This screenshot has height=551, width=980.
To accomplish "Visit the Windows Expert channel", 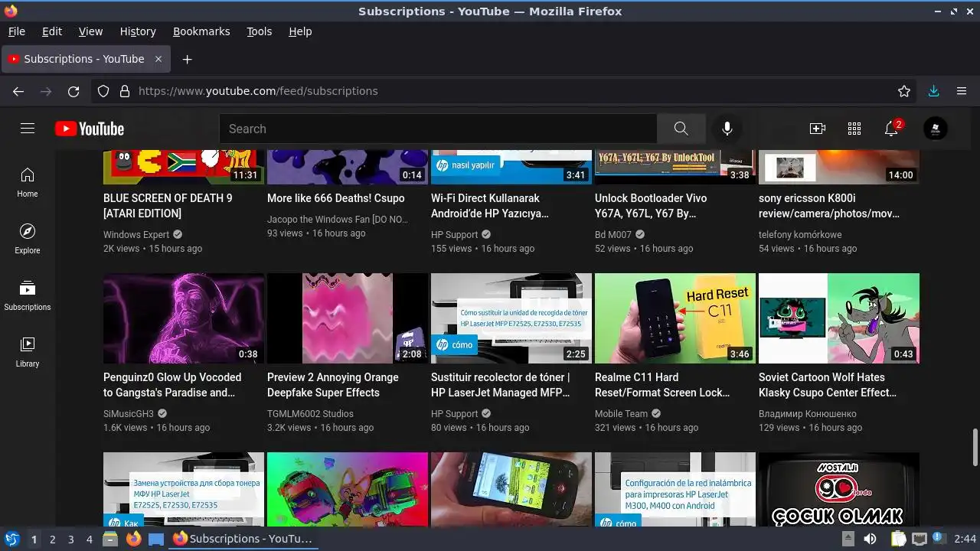I will point(136,235).
